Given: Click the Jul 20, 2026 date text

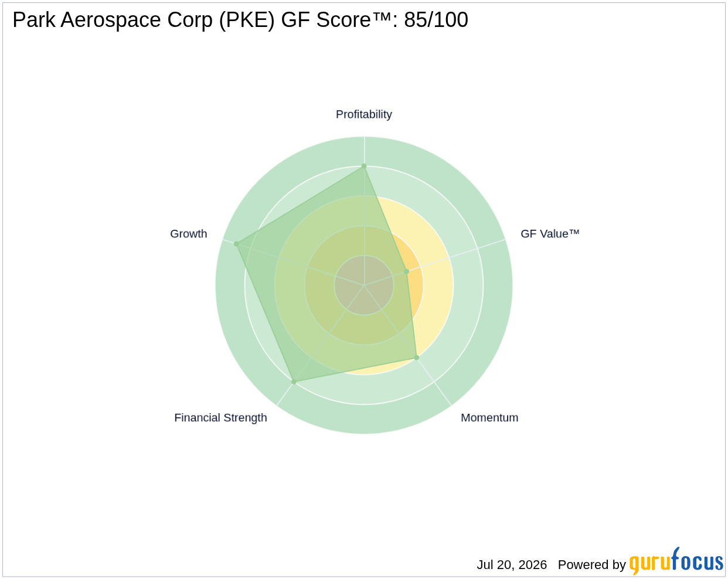Looking at the screenshot, I should [512, 565].
